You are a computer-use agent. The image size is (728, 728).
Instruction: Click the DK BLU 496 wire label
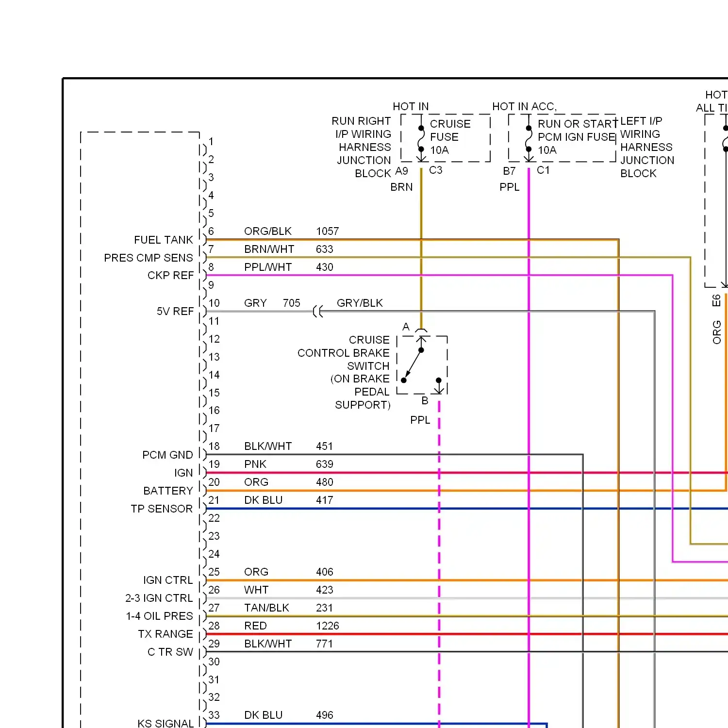pos(288,715)
